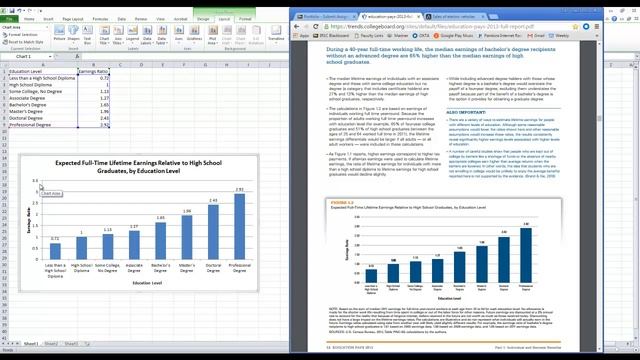The width and height of the screenshot is (640, 360).
Task: Select cell containing Professional Degree
Action: tap(43, 125)
